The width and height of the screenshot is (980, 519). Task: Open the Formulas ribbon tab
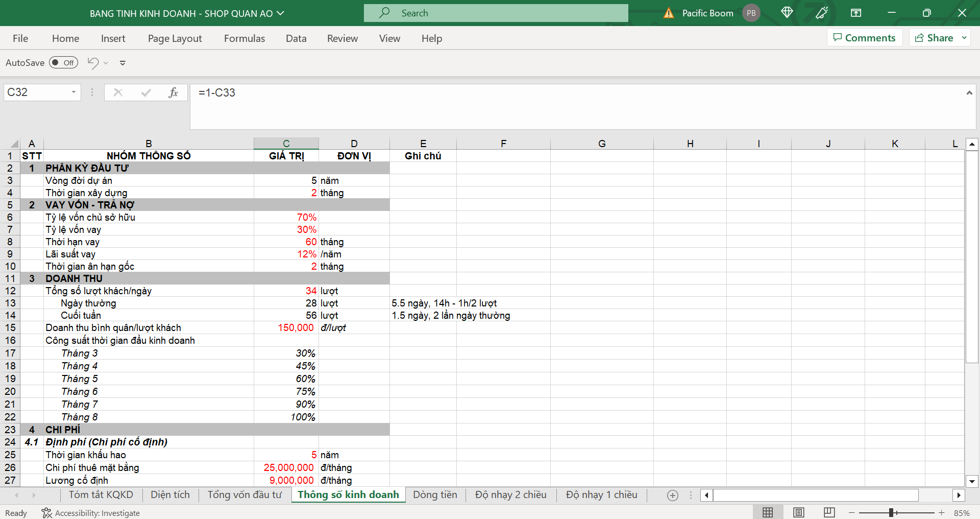pyautogui.click(x=244, y=38)
